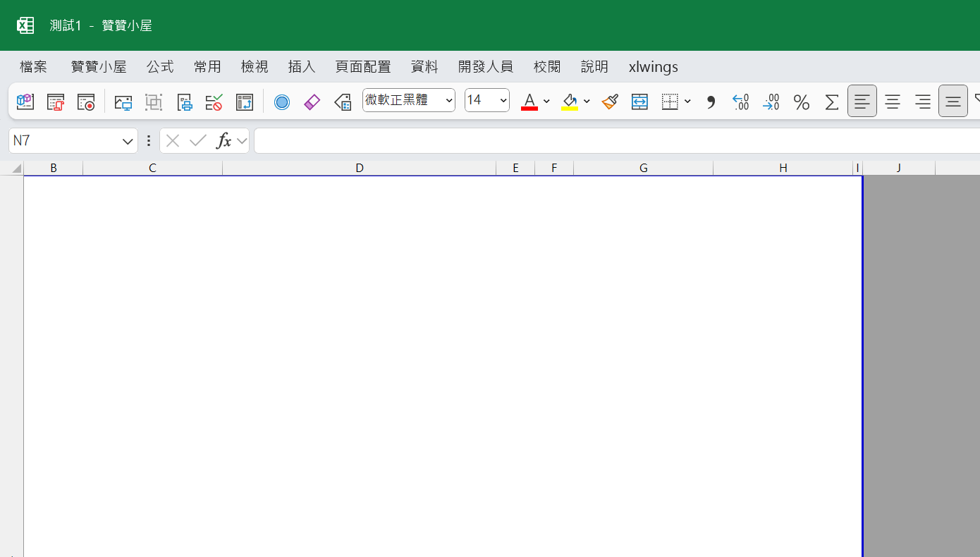Screen dimensions: 980x557
Task: Click the enter checkmark in formula bar
Action: click(198, 141)
